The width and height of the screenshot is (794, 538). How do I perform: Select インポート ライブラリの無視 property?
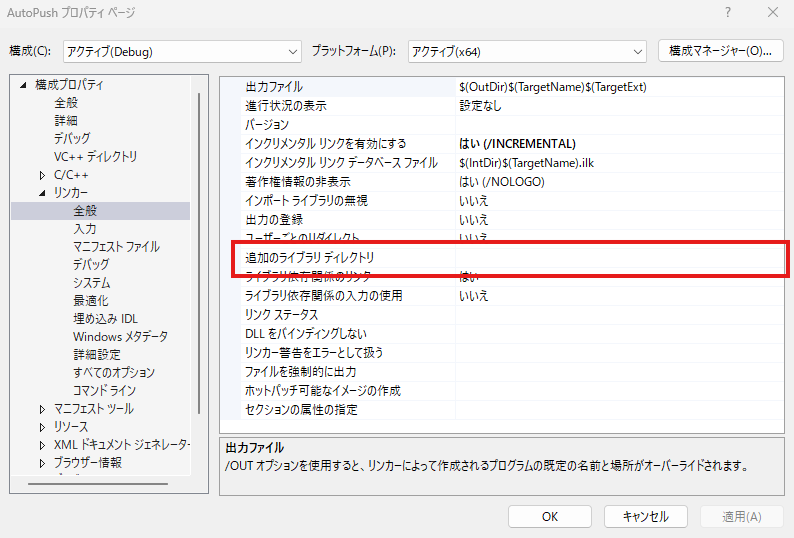(306, 201)
